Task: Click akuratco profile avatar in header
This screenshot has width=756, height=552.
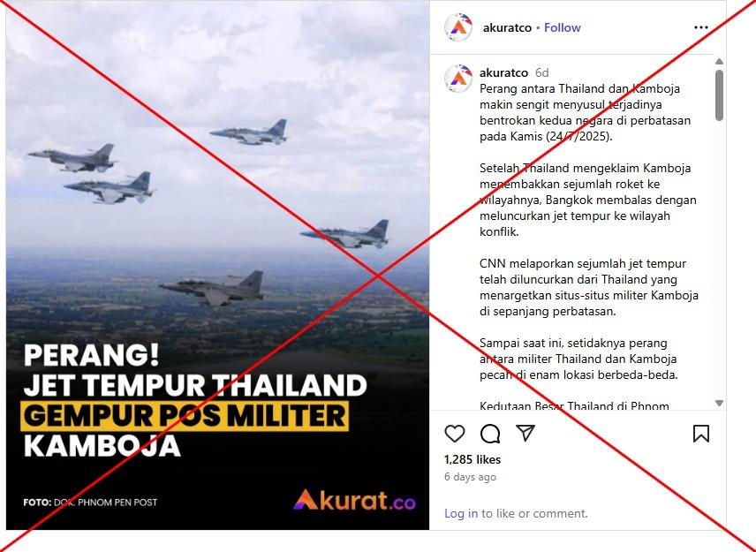Action: (x=458, y=27)
